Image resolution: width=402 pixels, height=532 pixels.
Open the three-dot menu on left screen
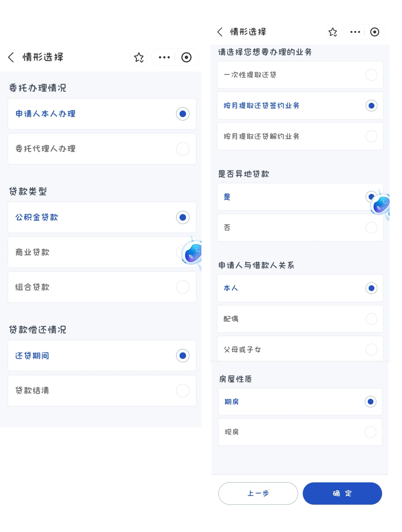click(164, 57)
